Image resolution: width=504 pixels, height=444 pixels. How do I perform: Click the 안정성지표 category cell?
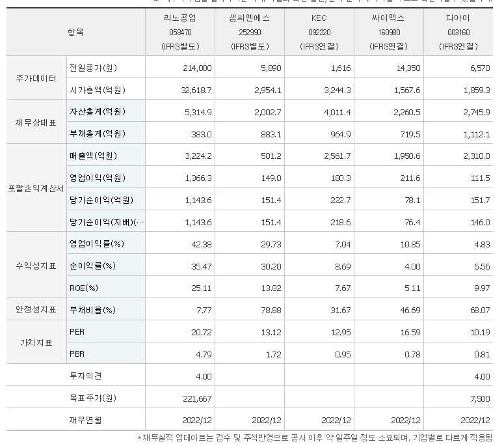[x=36, y=309]
